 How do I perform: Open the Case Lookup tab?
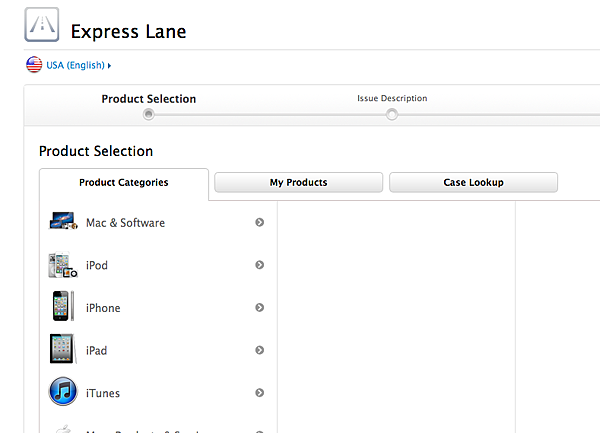(x=473, y=182)
